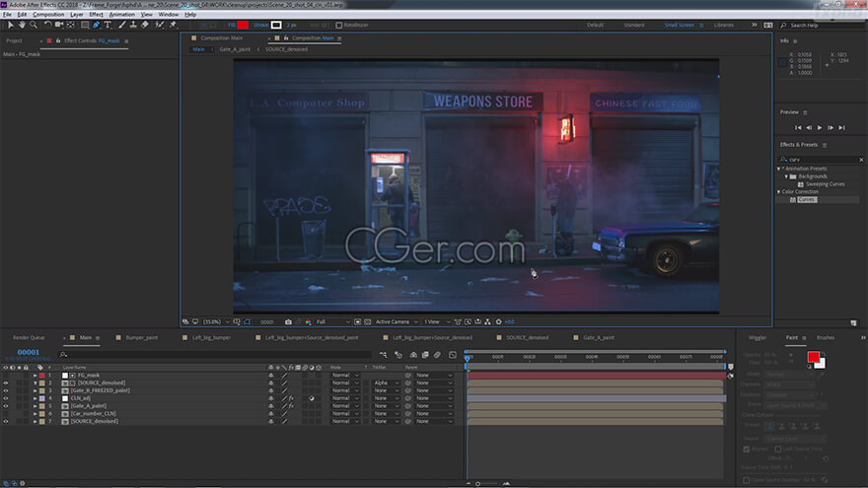
Task: Click red foreground color in Paint panel
Action: [813, 357]
